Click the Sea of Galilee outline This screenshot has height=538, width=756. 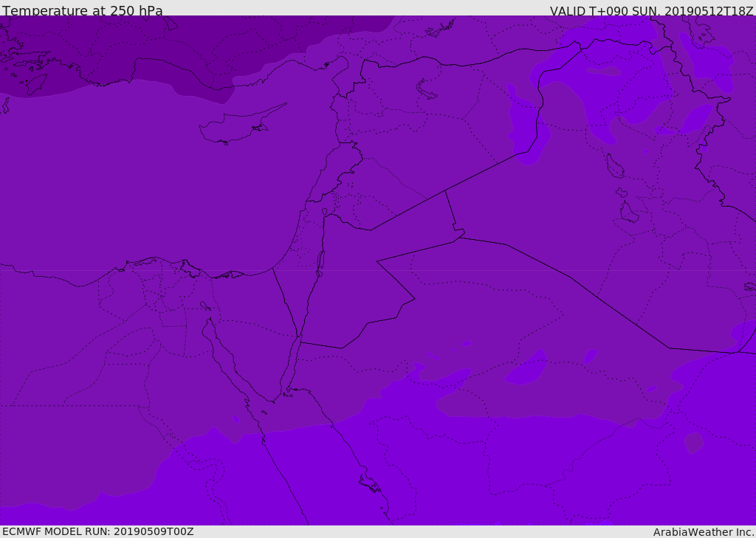[x=325, y=212]
